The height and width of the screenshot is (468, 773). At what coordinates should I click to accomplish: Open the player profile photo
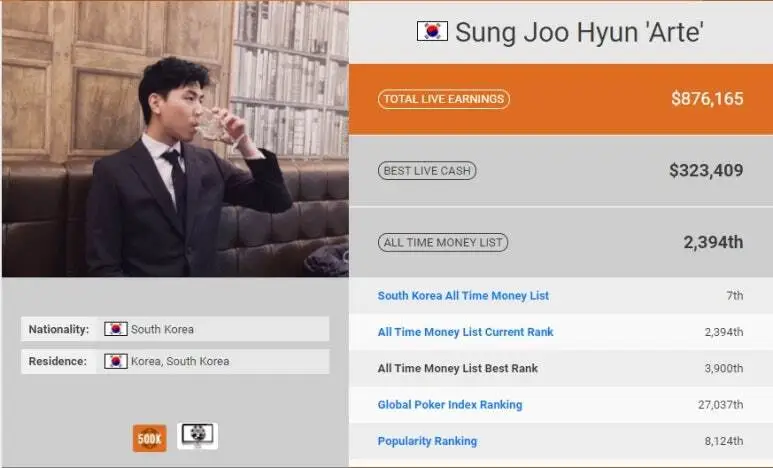pos(176,139)
